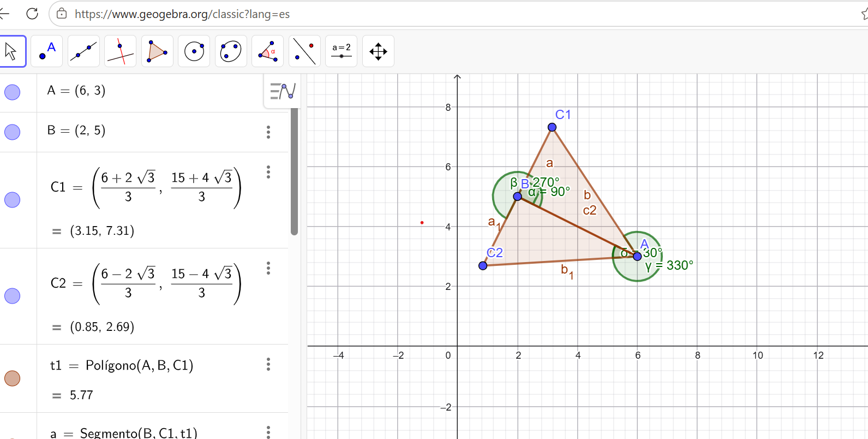Reload the page in the browser
868x439 pixels.
point(32,14)
